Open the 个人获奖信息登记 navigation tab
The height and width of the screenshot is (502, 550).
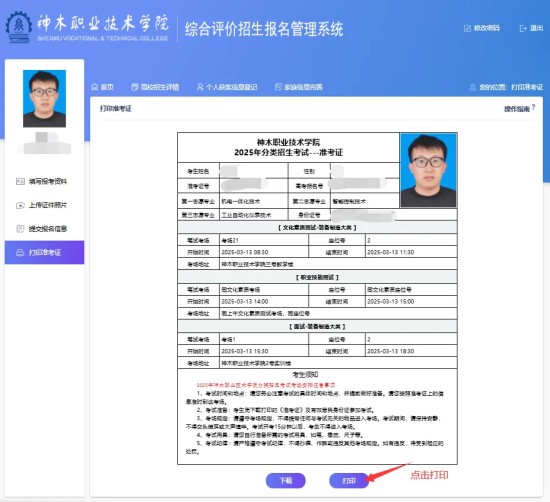coord(227,87)
